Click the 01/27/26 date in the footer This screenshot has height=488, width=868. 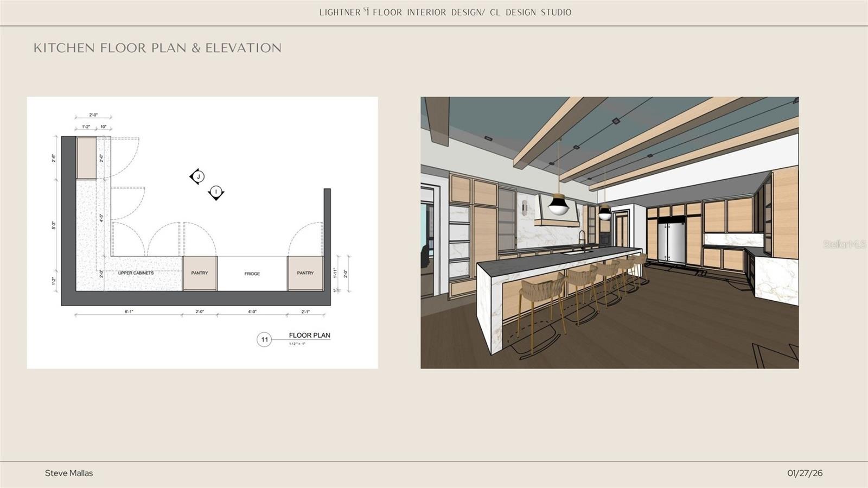[805, 473]
